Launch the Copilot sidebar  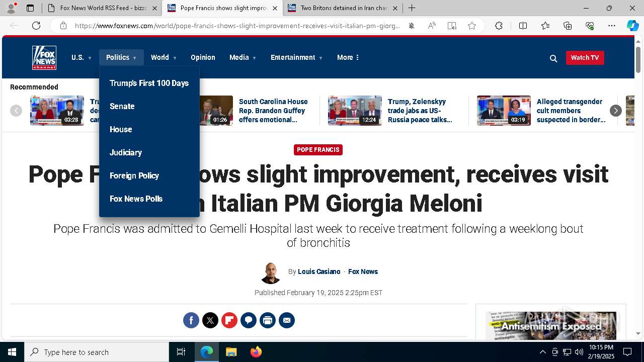click(x=633, y=26)
